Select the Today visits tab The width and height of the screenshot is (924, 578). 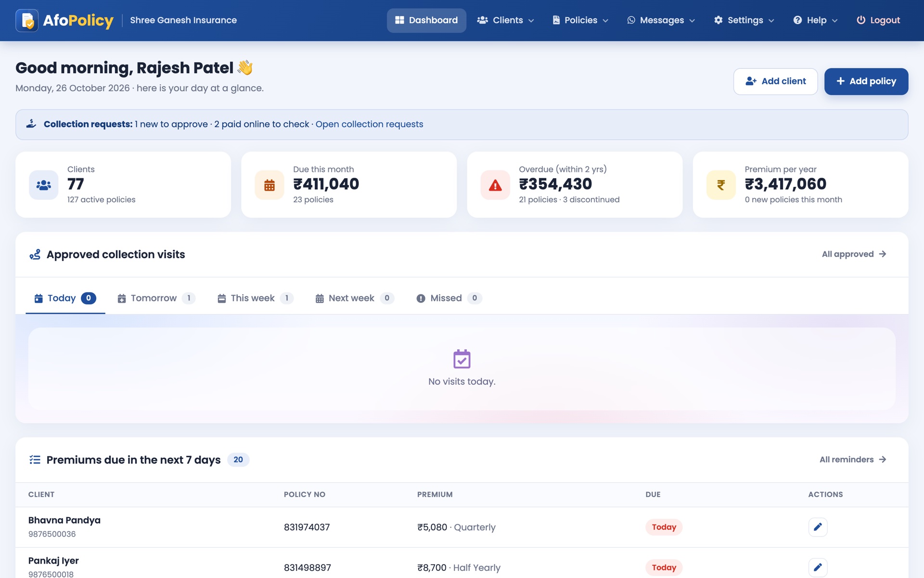(65, 298)
